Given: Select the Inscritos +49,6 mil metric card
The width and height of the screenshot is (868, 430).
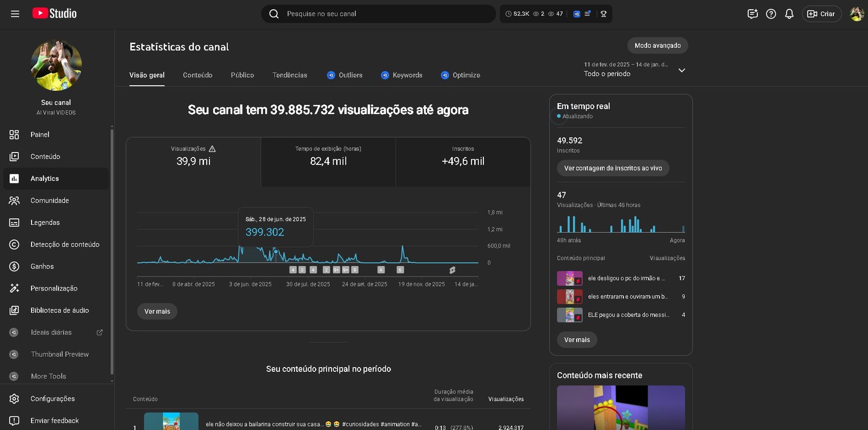Looking at the screenshot, I should coord(463,162).
